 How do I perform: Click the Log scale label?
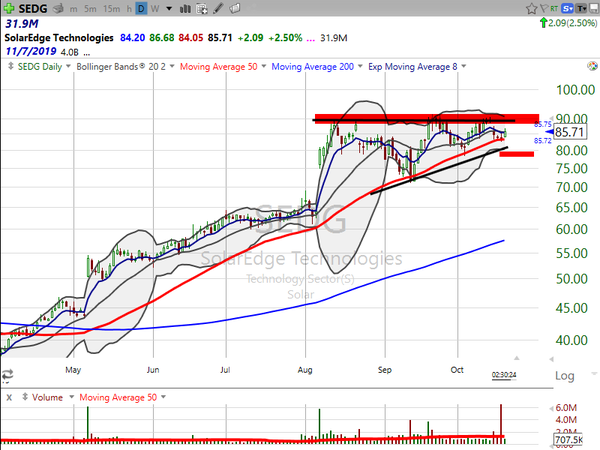click(565, 376)
